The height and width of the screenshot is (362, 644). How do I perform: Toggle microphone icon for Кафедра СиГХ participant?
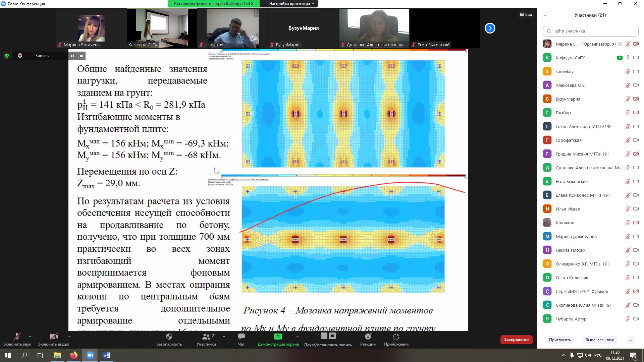[x=628, y=58]
